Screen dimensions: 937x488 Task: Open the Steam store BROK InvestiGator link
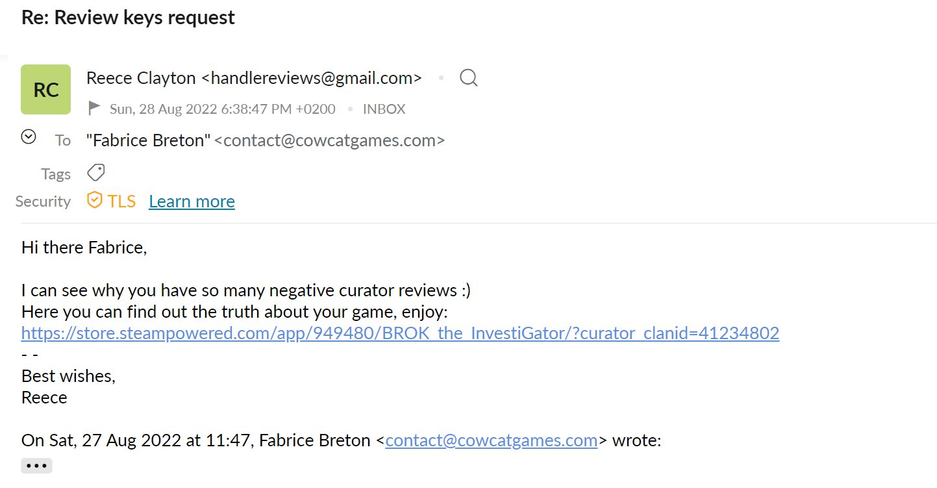[x=400, y=333]
